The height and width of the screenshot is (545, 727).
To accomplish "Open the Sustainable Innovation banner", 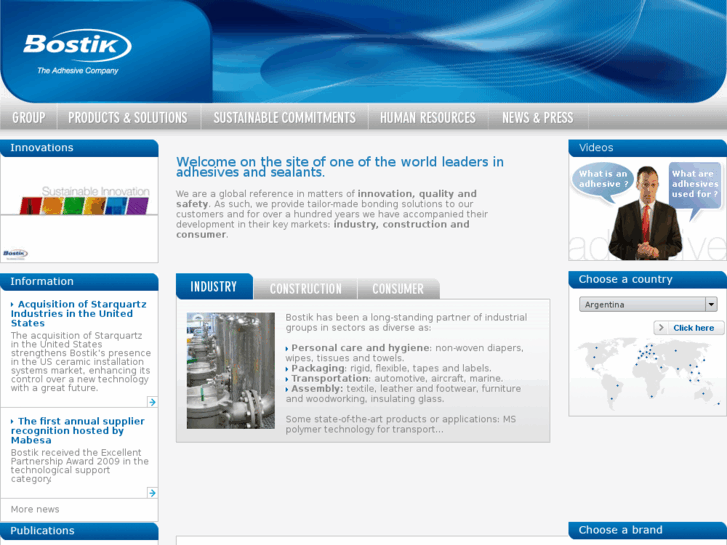I will click(84, 200).
